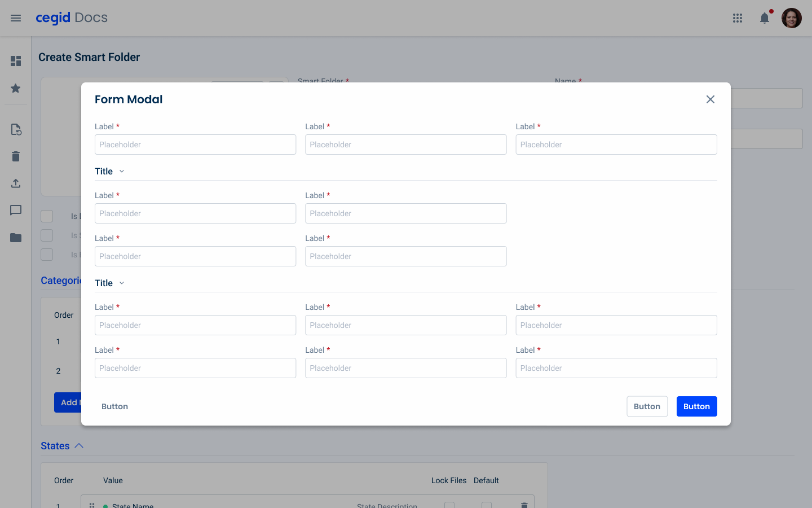Click the outlined secondary Button
Image resolution: width=812 pixels, height=508 pixels.
[x=647, y=406]
